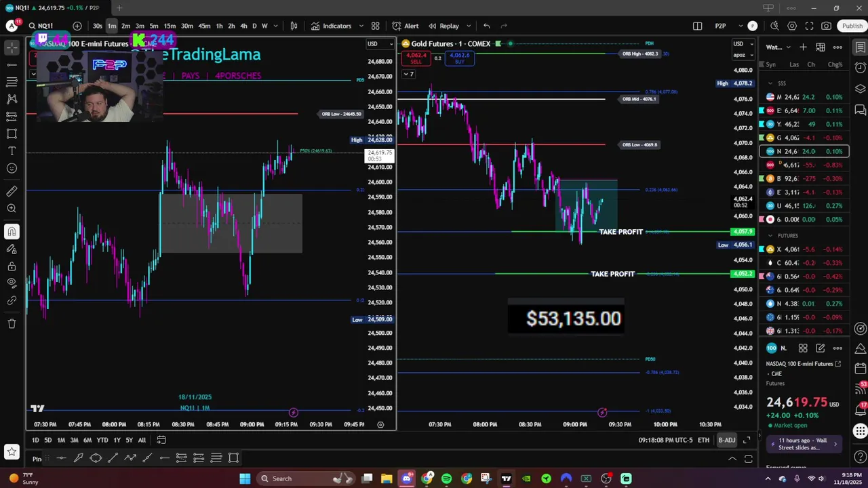This screenshot has width=868, height=488.
Task: Open chart settings hexagon icon
Action: click(792, 26)
